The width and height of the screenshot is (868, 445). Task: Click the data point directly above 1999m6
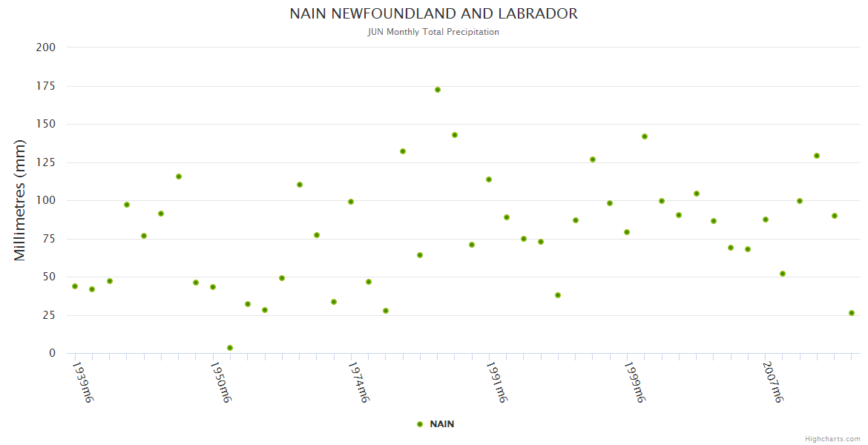627,232
